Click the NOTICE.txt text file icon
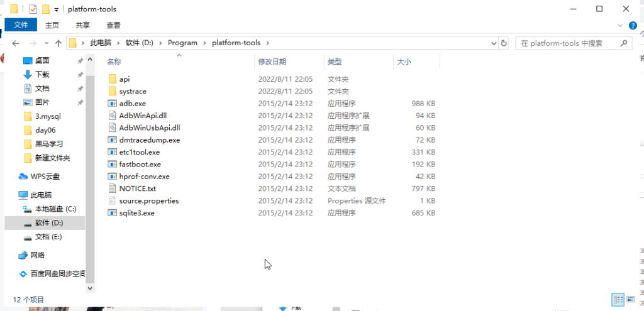Image resolution: width=644 pixels, height=311 pixels. click(113, 188)
